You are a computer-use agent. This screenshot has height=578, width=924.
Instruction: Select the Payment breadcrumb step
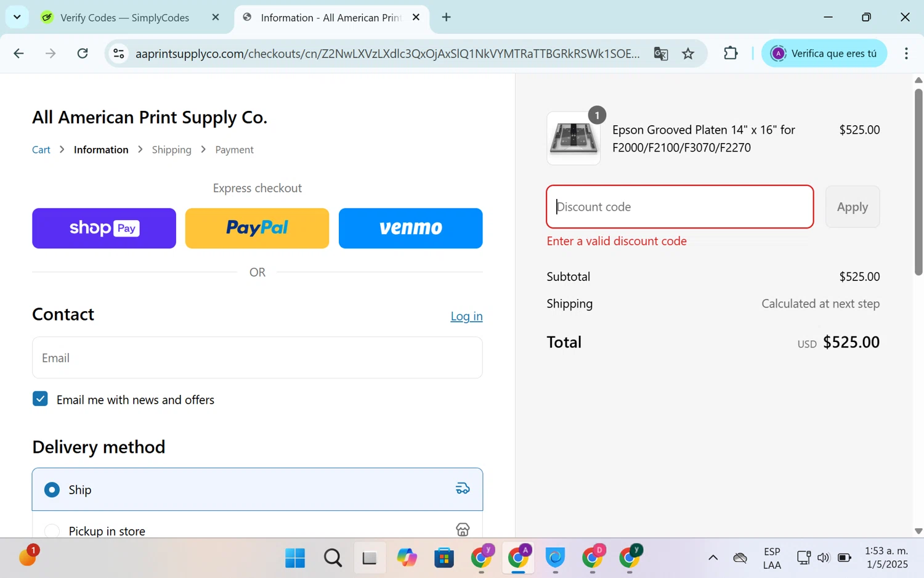[234, 150]
